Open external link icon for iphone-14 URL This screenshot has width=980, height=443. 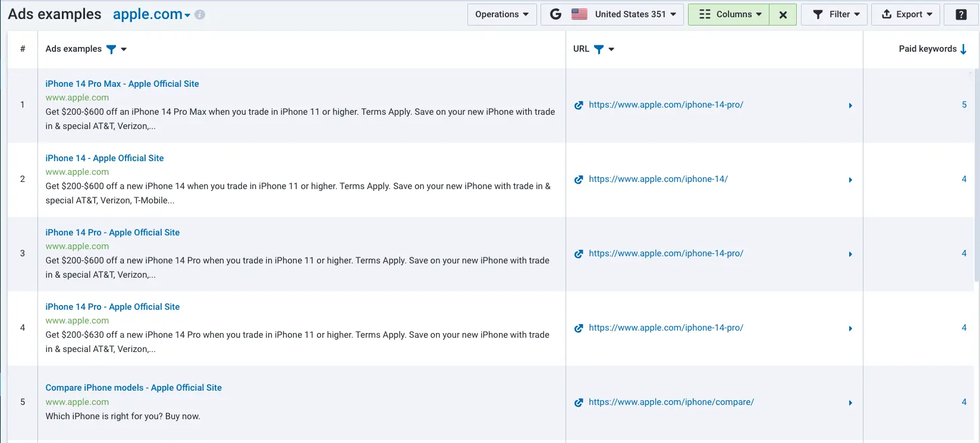coord(579,180)
